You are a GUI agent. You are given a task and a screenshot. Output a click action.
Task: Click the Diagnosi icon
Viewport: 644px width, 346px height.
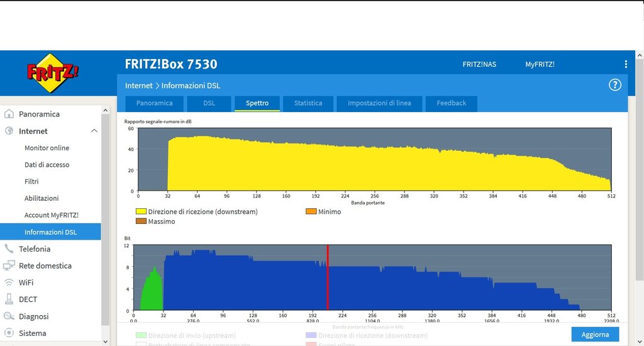[9, 316]
